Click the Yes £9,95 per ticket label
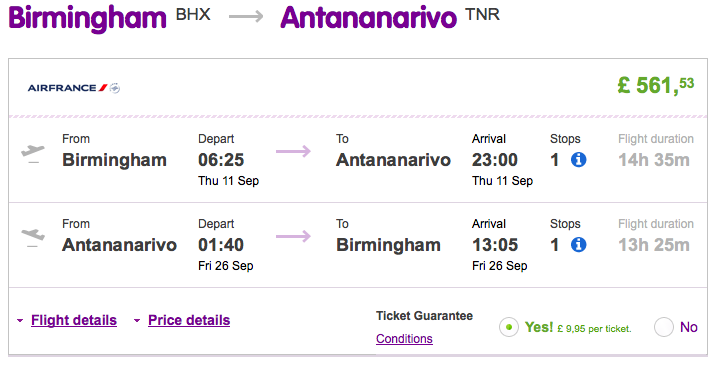The image size is (714, 376). point(578,327)
